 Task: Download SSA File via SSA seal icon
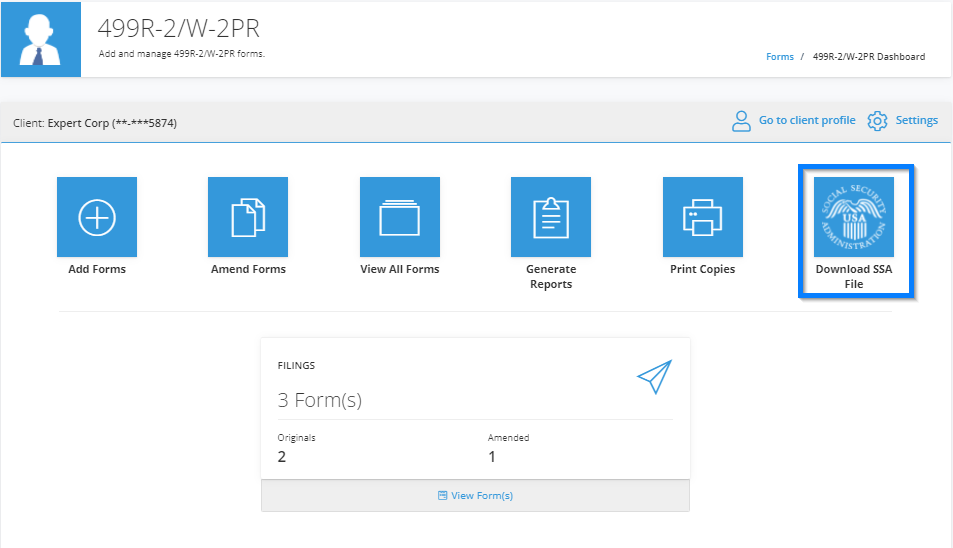[854, 217]
